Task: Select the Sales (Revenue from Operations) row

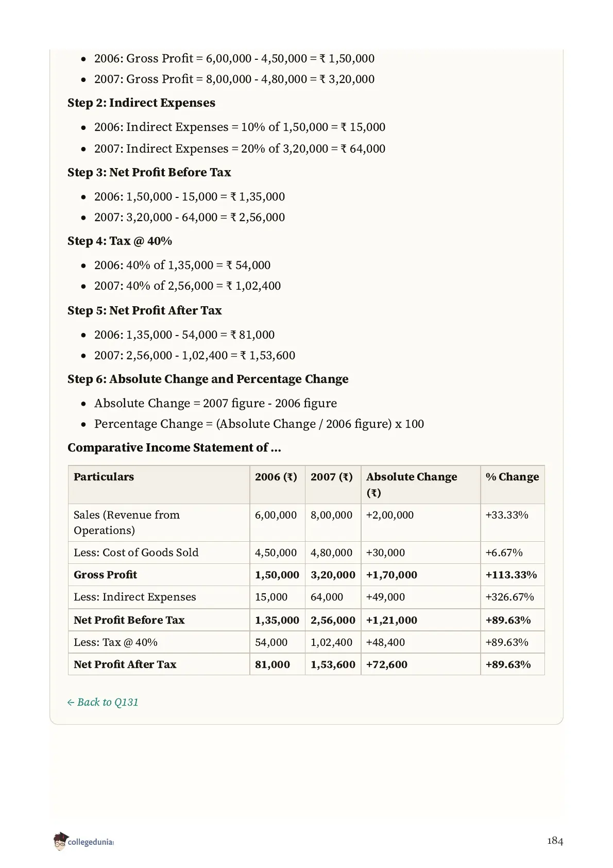Action: tap(306, 523)
